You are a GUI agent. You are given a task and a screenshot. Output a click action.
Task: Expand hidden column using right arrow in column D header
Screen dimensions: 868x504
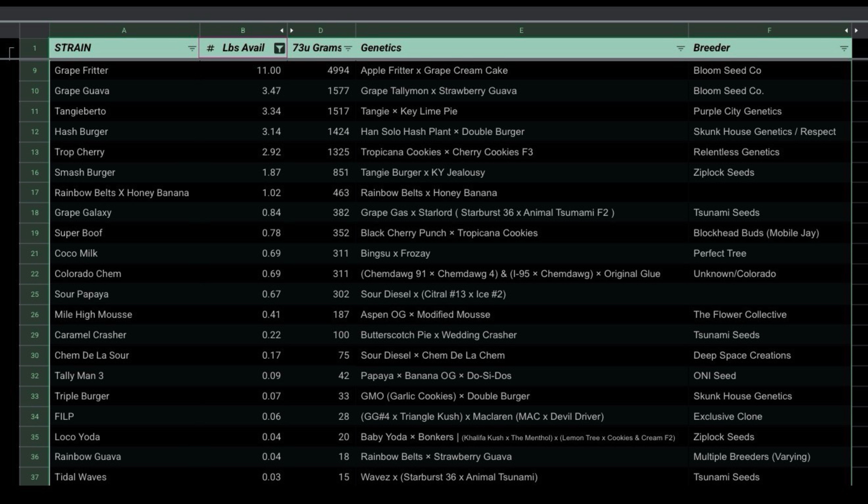(x=292, y=31)
